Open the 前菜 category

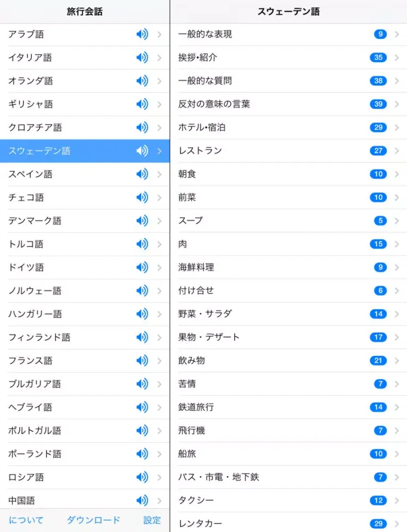click(x=289, y=197)
